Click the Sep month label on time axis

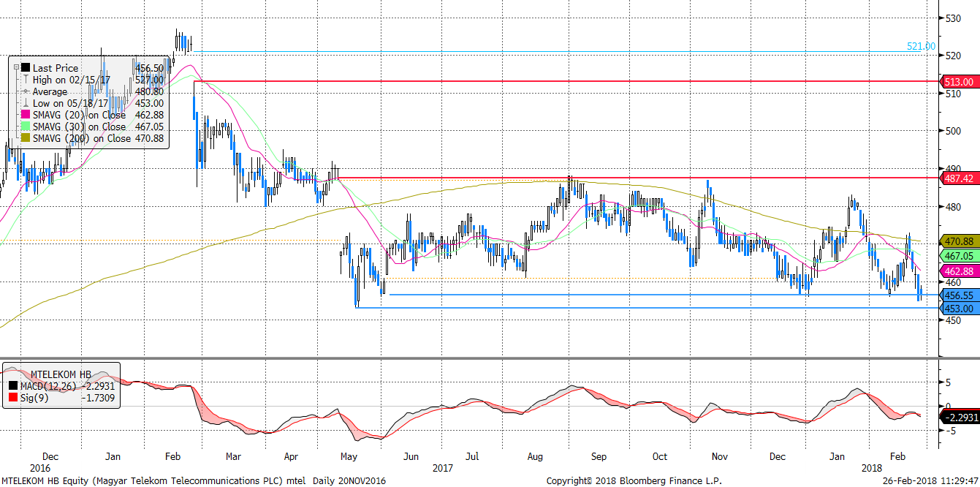(599, 456)
